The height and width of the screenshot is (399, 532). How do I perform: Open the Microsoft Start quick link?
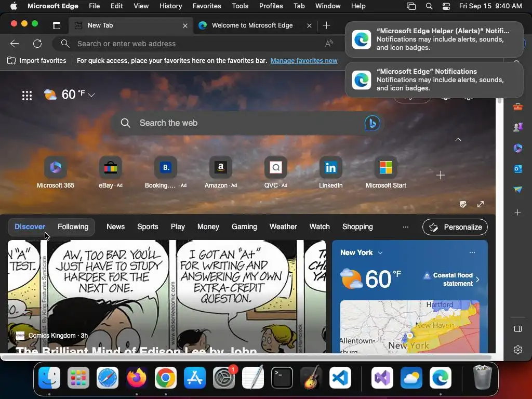point(386,172)
